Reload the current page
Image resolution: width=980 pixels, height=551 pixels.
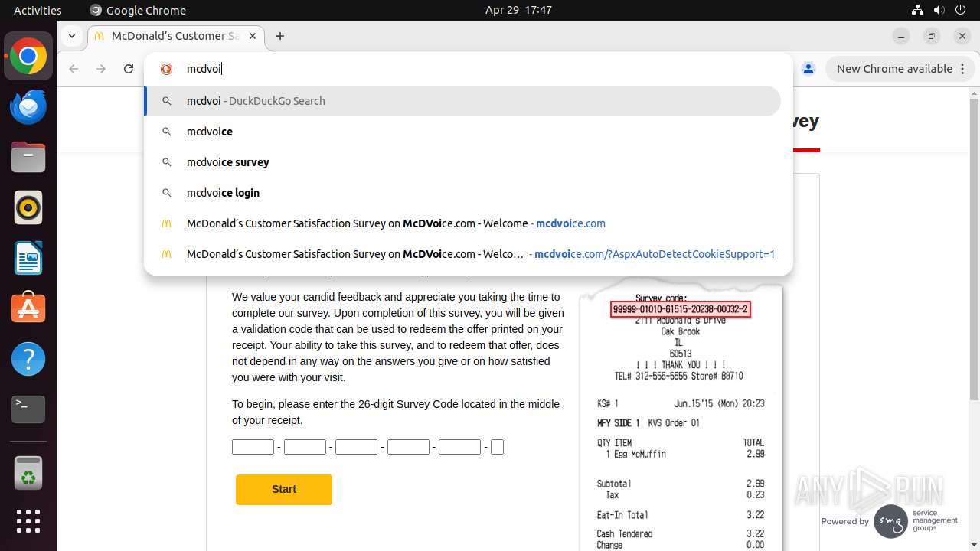[129, 69]
